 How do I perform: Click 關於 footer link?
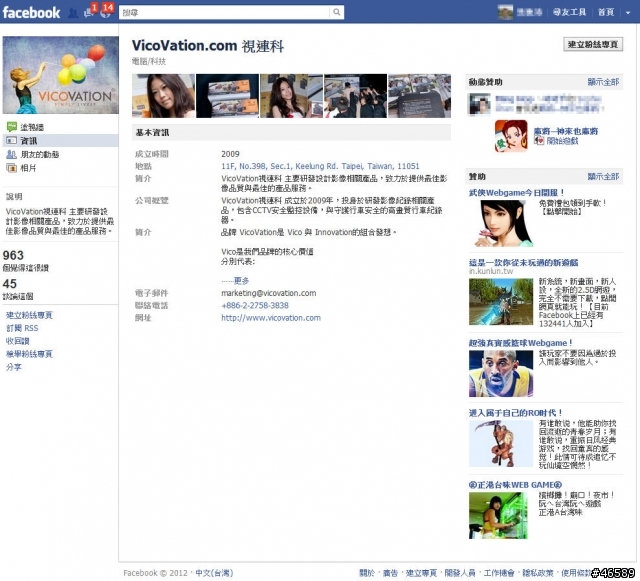[367, 573]
